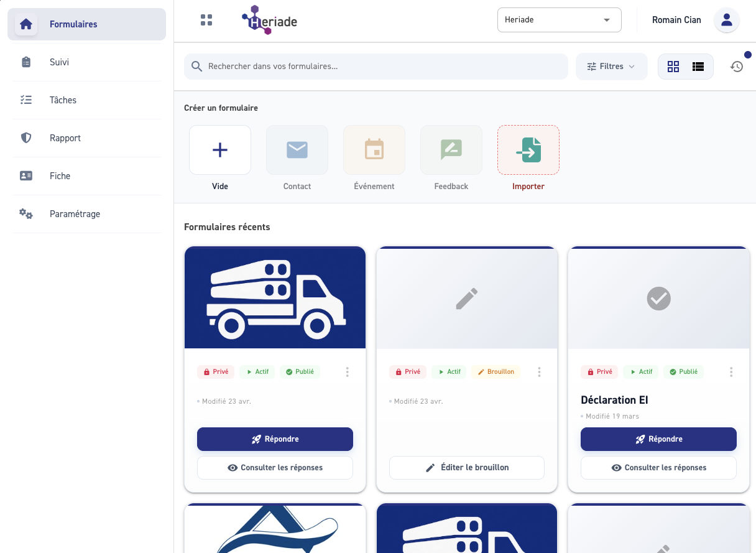Click Privé badge on truck form card

216,372
